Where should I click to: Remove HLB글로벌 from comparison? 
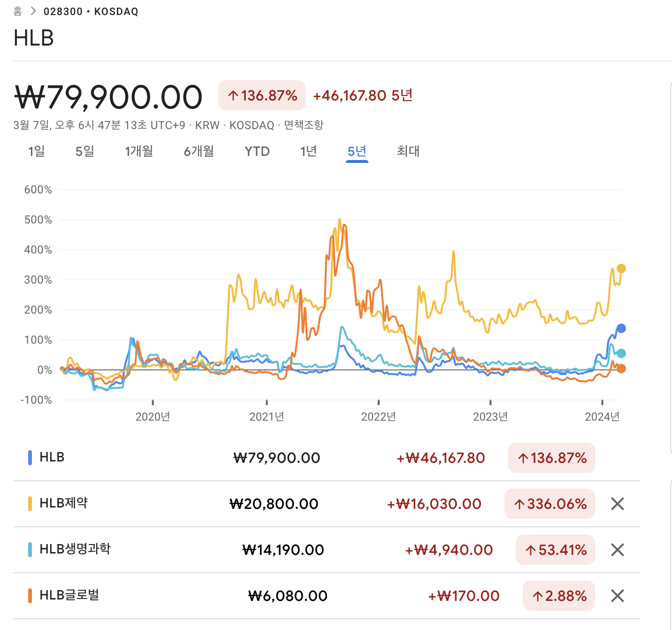[x=618, y=596]
